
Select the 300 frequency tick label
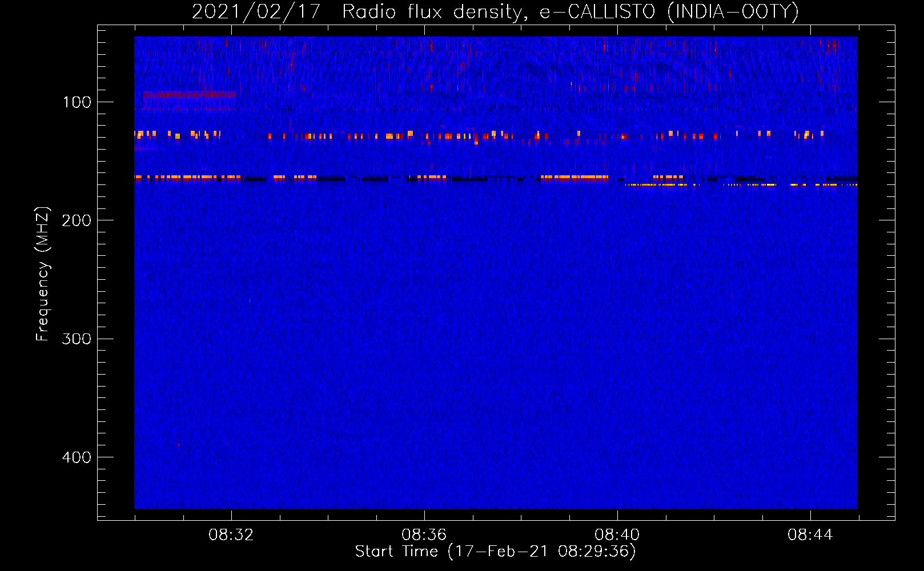click(77, 339)
